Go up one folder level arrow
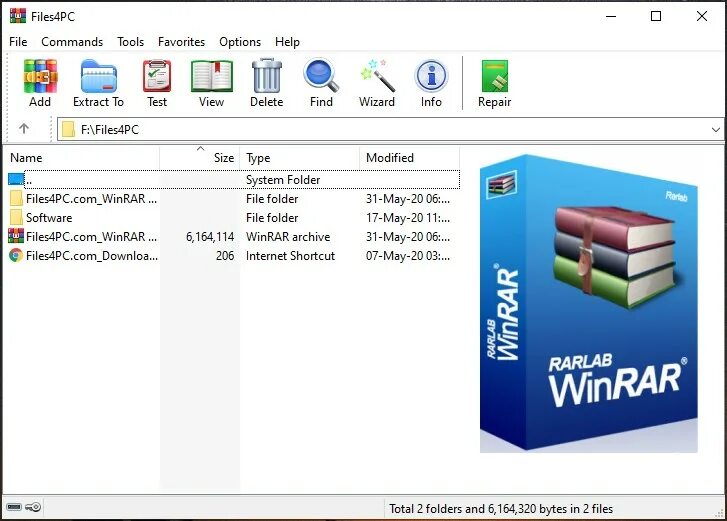This screenshot has height=521, width=727. coord(24,128)
